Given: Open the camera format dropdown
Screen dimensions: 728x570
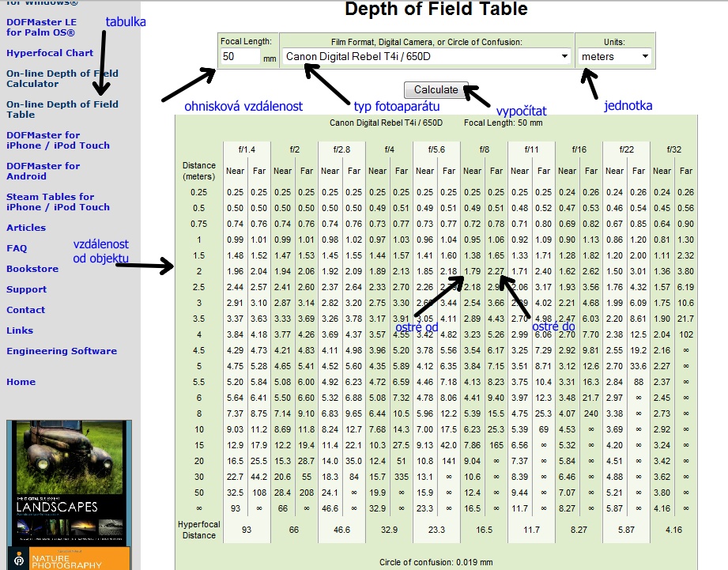Looking at the screenshot, I should click(x=427, y=56).
